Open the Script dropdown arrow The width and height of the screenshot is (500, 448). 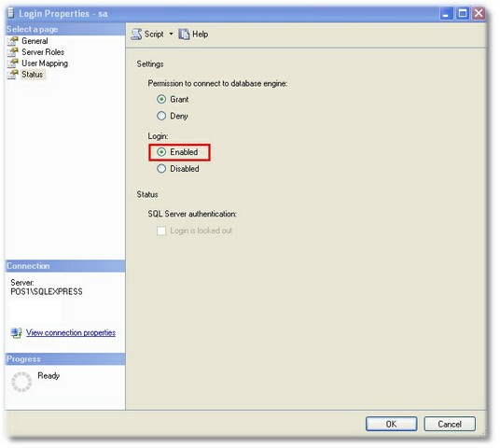pyautogui.click(x=172, y=34)
